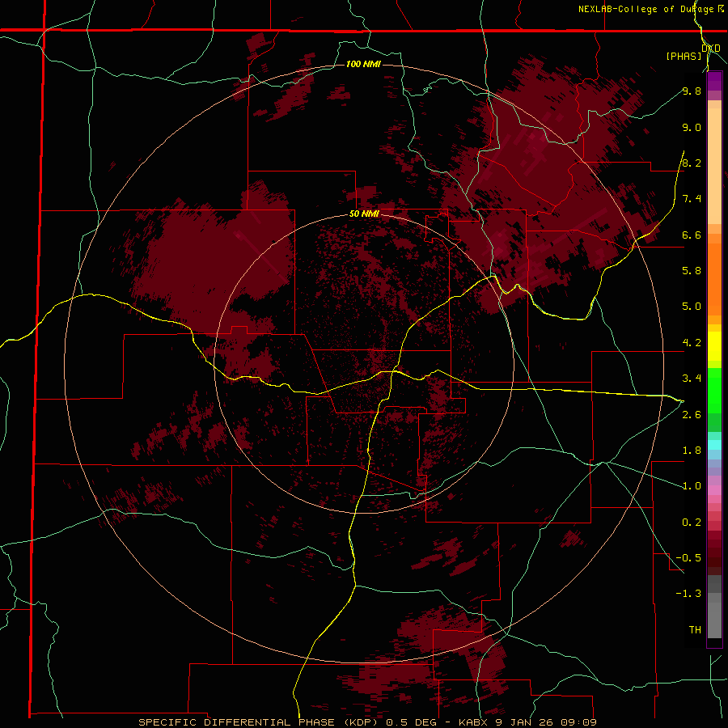Click the 6.6 color scale value
This screenshot has width=728, height=728.
tap(692, 235)
